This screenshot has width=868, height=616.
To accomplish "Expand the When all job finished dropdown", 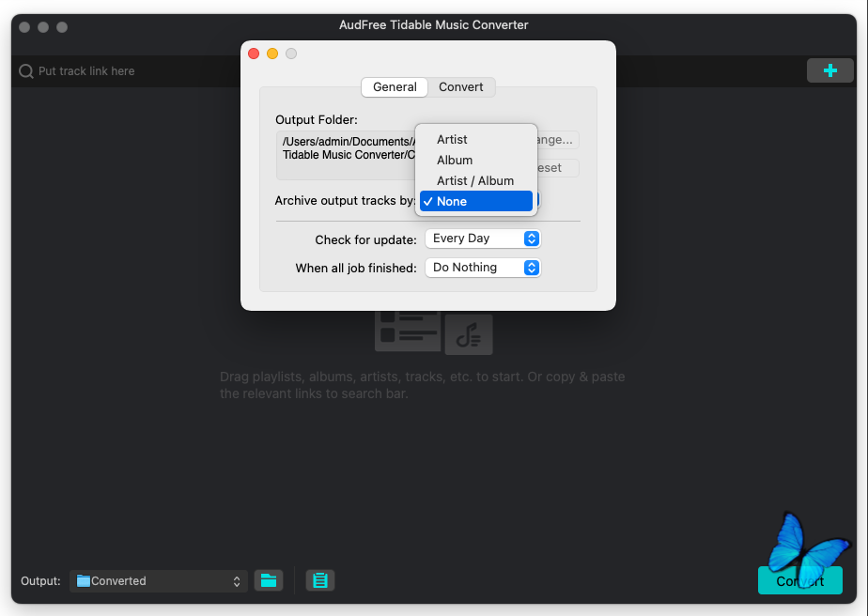I will [483, 268].
